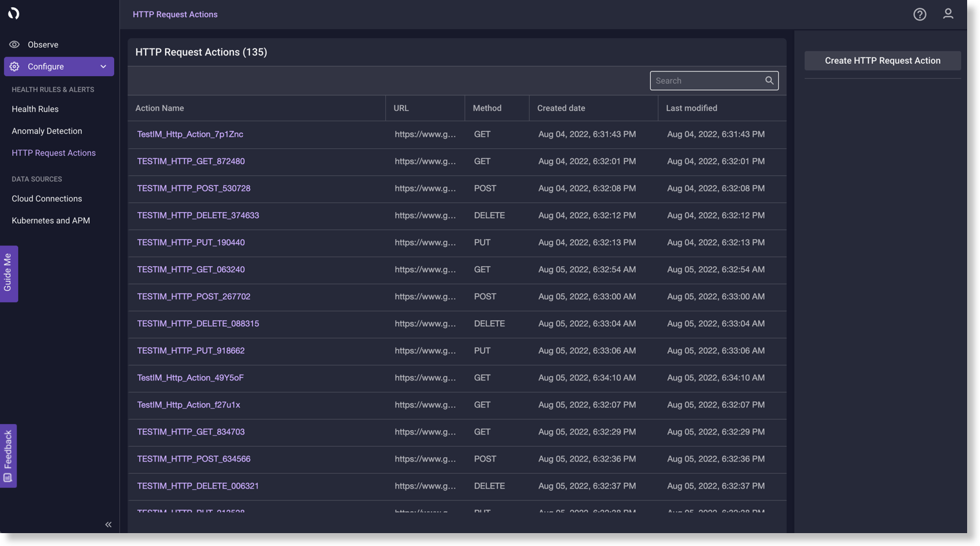Click created date Aug 05, 2022, 6:32:54 AM
The image size is (980, 546).
(587, 269)
